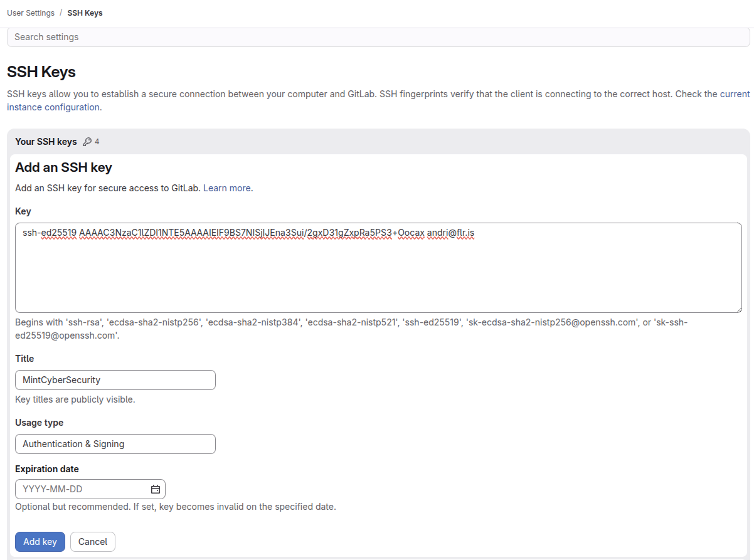Image resolution: width=754 pixels, height=560 pixels.
Task: Click inside the Key text area
Action: [x=378, y=268]
